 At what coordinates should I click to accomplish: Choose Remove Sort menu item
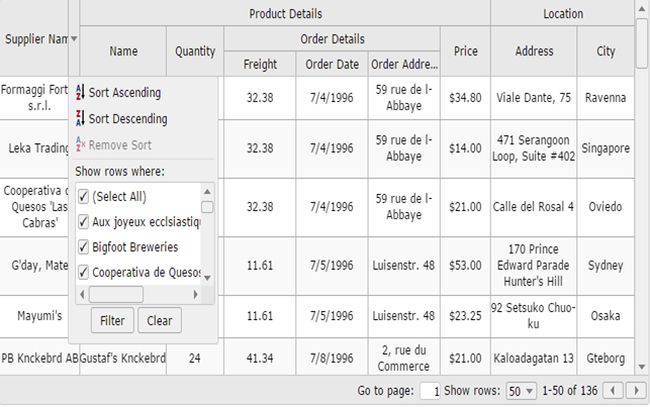143,145
